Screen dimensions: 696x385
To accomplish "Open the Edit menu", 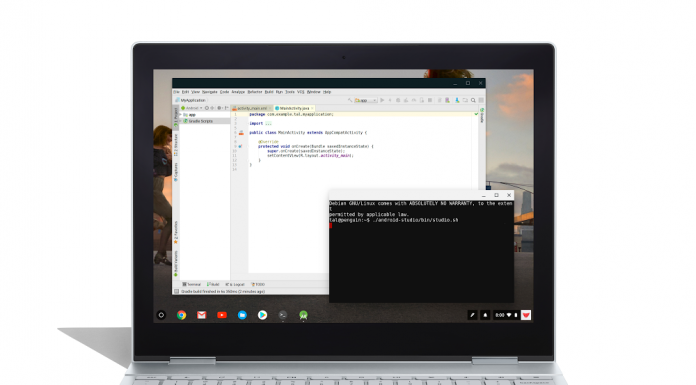I will click(x=185, y=92).
